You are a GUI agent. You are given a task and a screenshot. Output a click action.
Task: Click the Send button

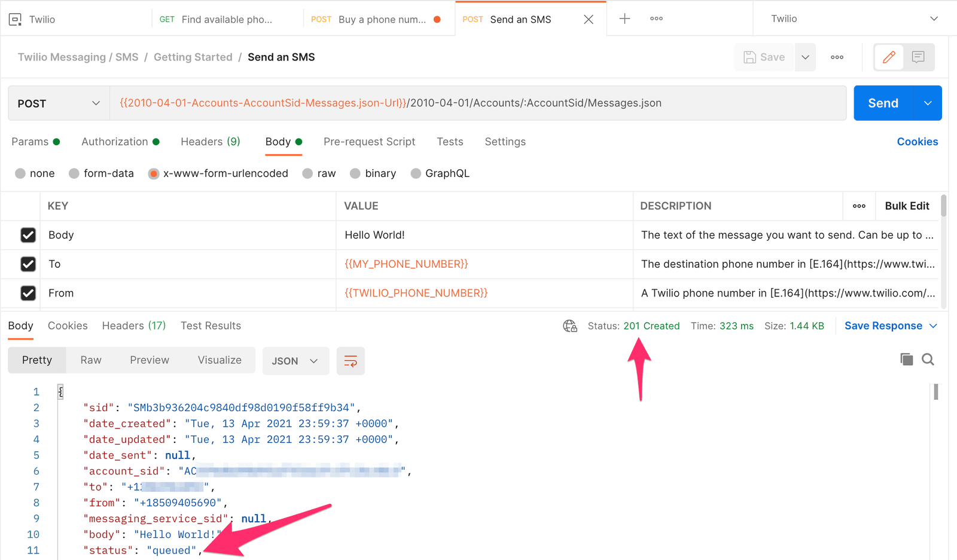[883, 103]
